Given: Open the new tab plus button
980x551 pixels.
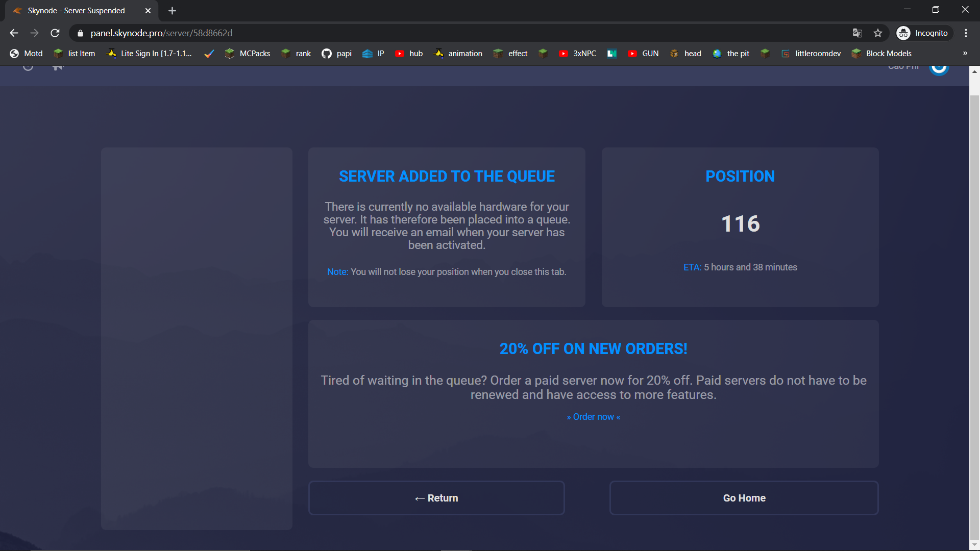Looking at the screenshot, I should [x=172, y=11].
